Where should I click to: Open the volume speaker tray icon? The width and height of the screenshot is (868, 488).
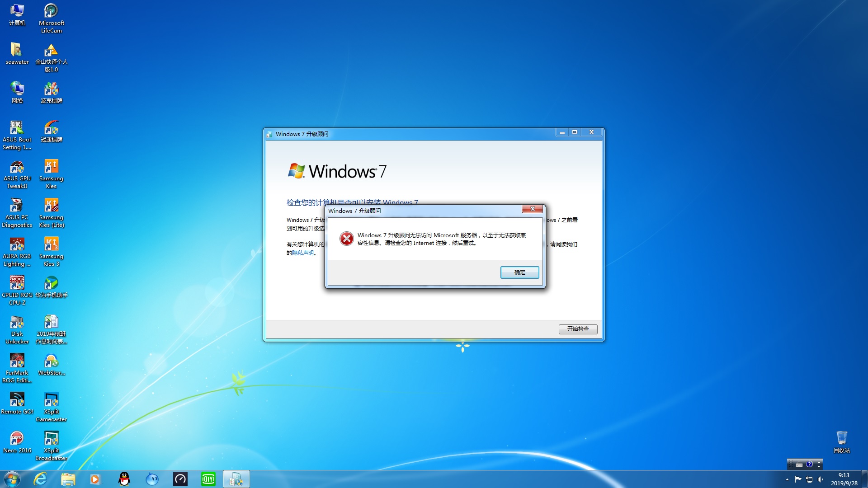(x=820, y=479)
